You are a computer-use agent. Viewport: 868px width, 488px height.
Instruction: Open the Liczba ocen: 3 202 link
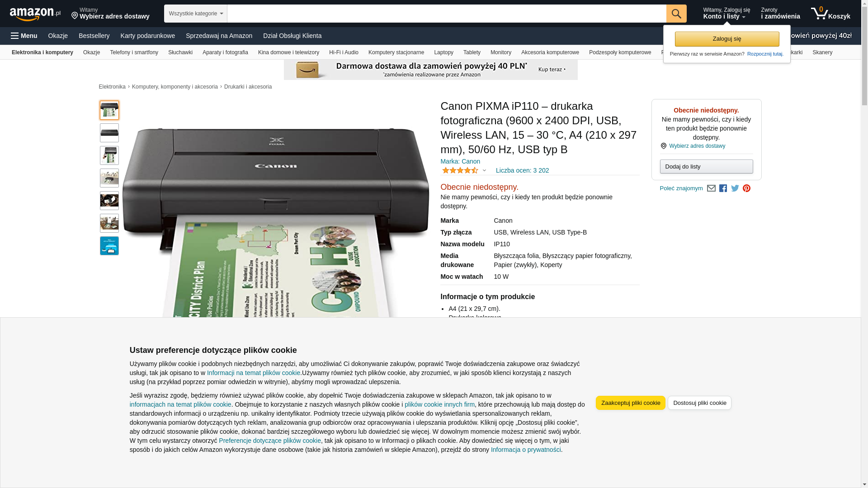tap(522, 170)
